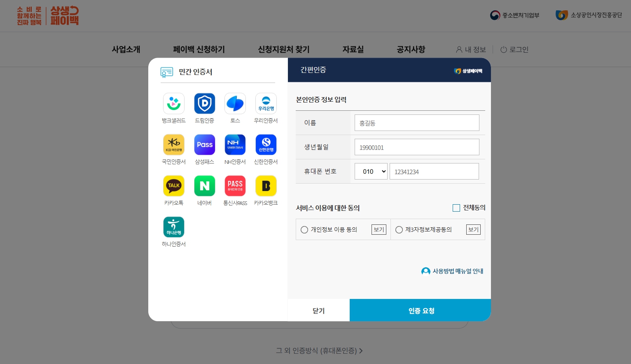631x364 pixels.
Task: Select the Banksalad (뱅크샐러드) certificate icon
Action: click(x=174, y=103)
